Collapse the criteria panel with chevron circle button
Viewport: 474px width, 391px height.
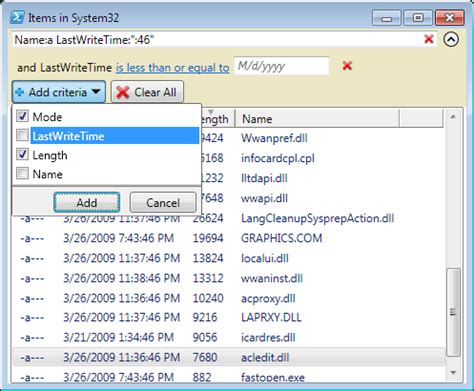point(451,40)
